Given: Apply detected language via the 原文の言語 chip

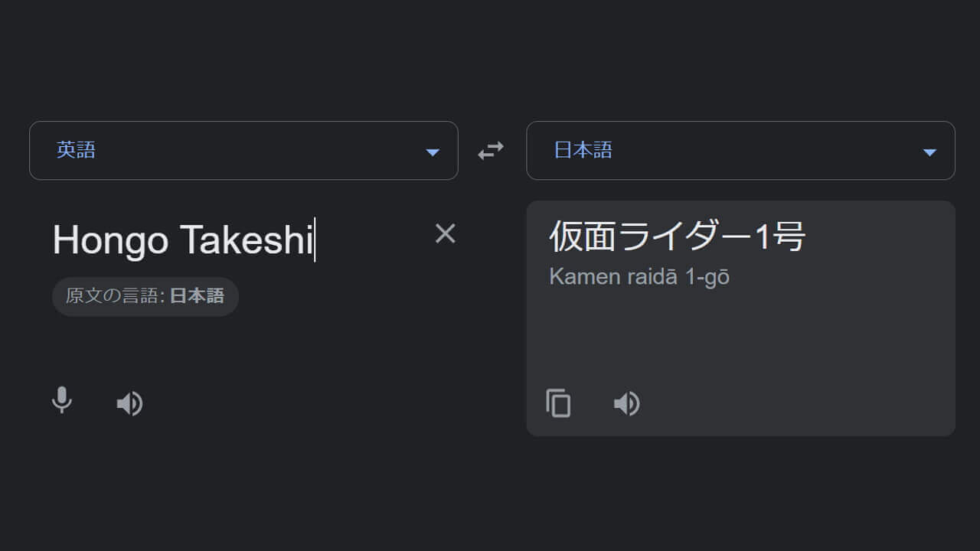Looking at the screenshot, I should 145,296.
